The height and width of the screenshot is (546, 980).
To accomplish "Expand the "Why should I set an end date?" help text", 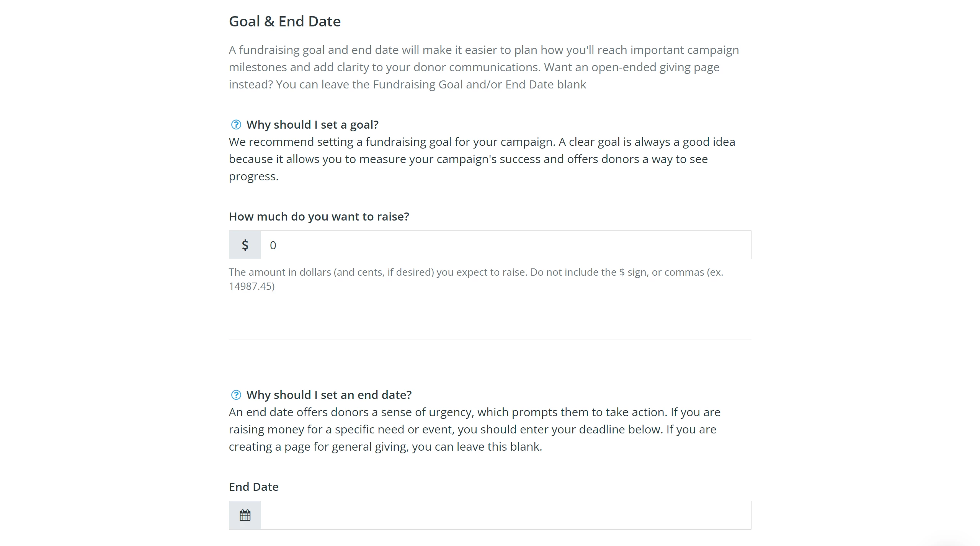I will 330,395.
